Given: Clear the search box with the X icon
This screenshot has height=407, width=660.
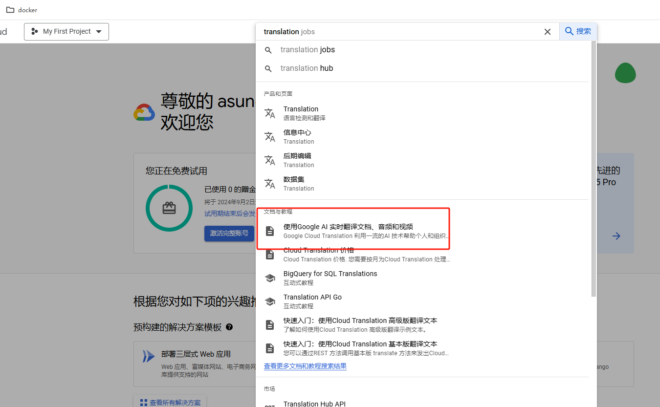Looking at the screenshot, I should pos(547,32).
